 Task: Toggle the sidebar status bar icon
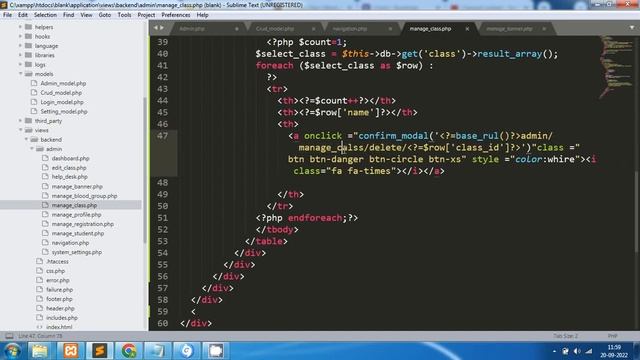pyautogui.click(x=9, y=336)
